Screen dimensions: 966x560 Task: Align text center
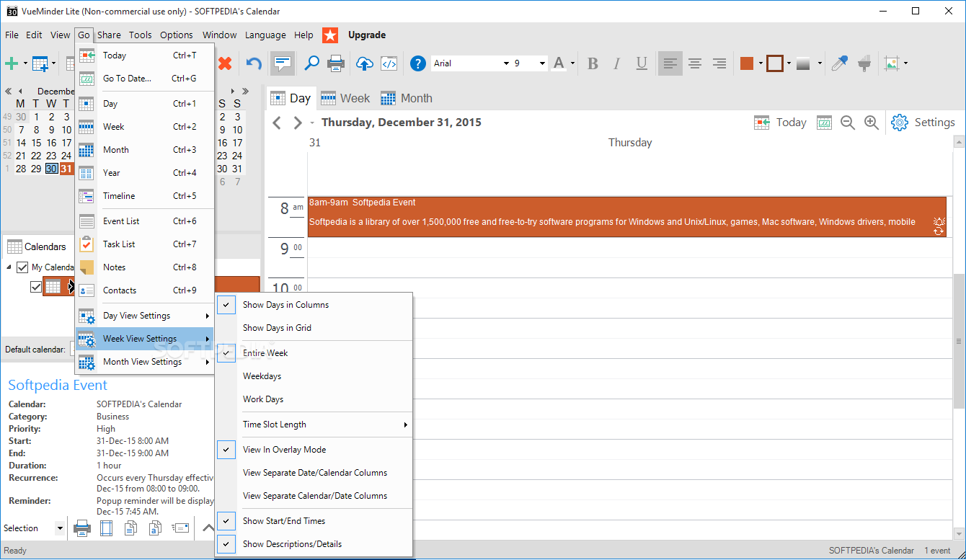coord(695,63)
